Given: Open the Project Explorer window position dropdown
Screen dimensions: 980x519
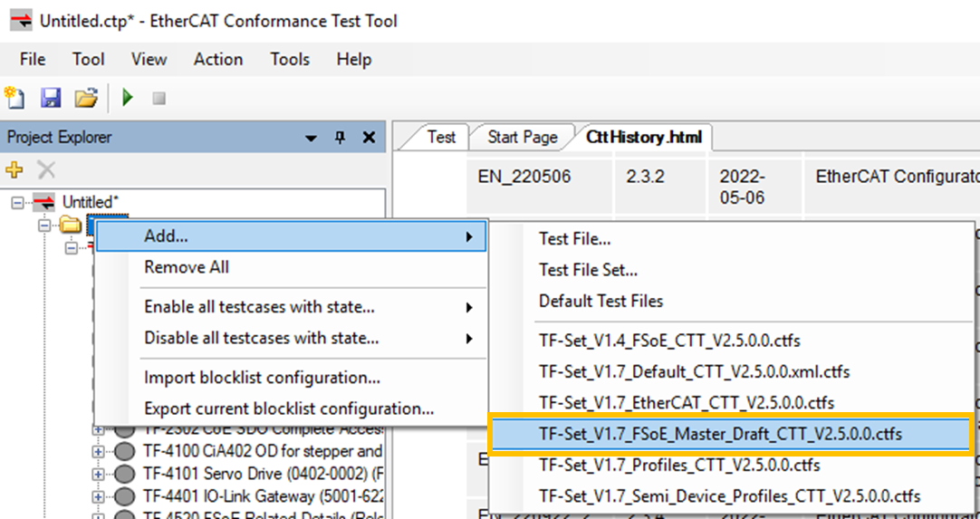Looking at the screenshot, I should 312,139.
